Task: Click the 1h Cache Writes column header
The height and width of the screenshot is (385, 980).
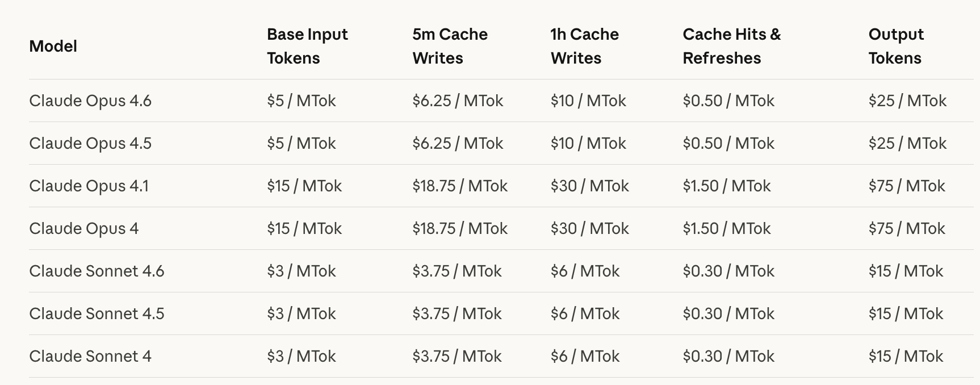Action: tap(584, 46)
